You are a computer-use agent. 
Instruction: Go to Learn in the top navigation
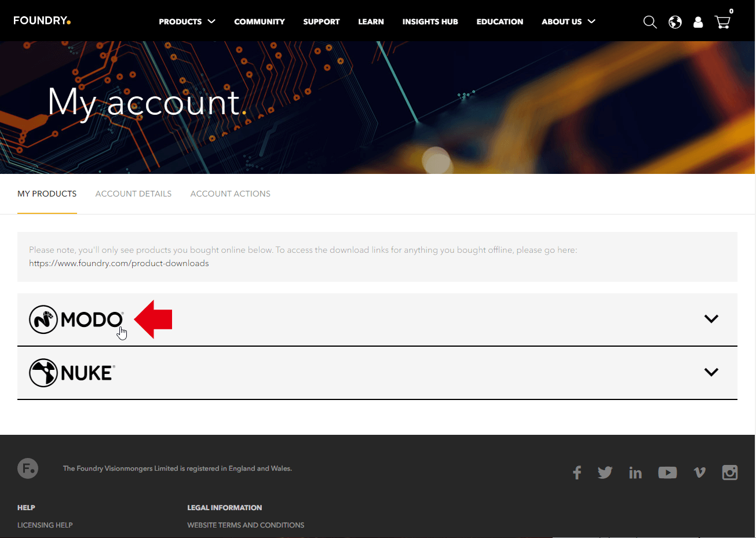tap(371, 21)
